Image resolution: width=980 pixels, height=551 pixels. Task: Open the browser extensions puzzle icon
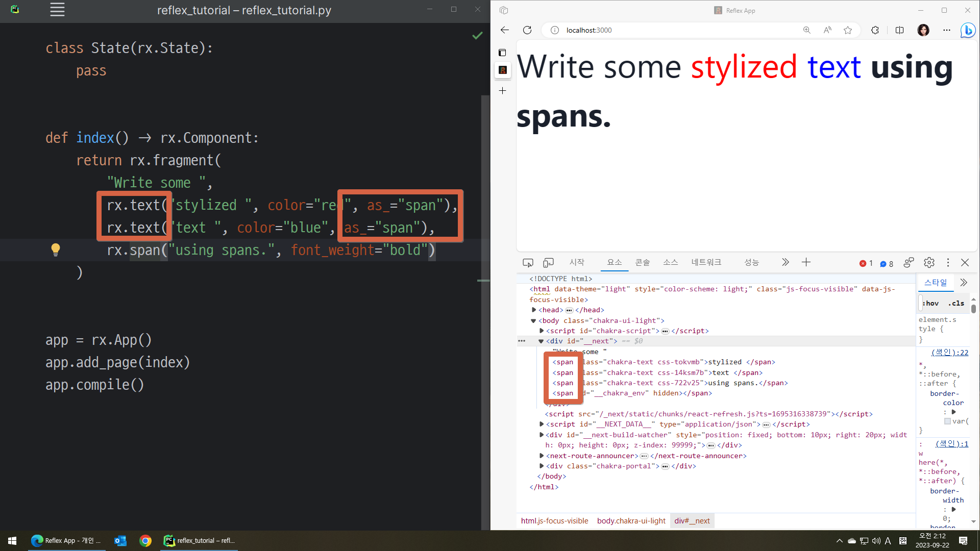point(875,30)
